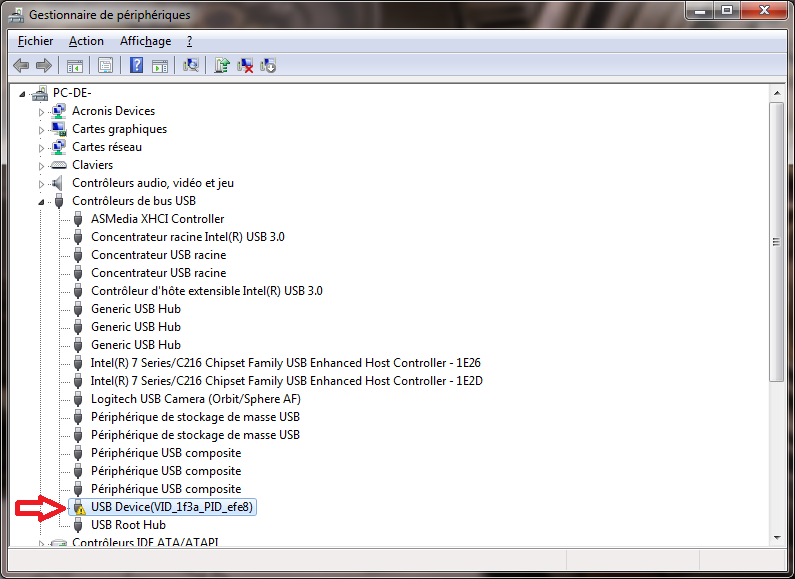This screenshot has width=795, height=579.
Task: Click the speaker icon beside Contrôleurs audio
Action: point(57,183)
